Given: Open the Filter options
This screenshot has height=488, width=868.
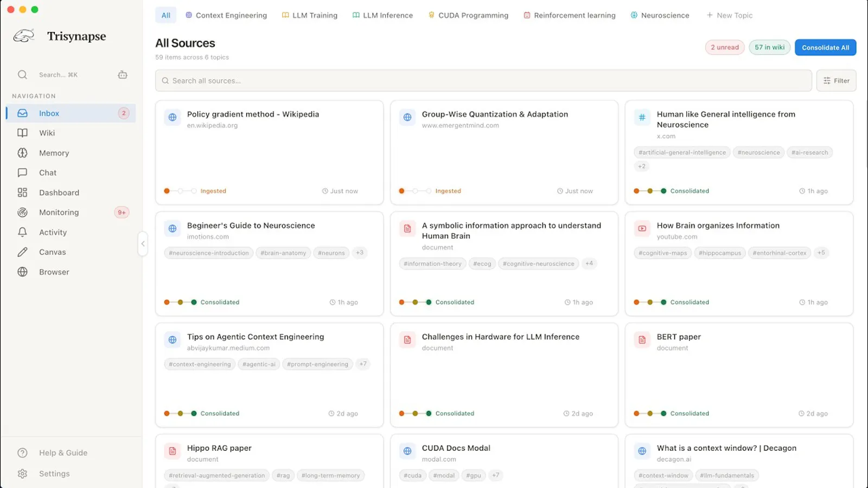Looking at the screenshot, I should coord(836,81).
